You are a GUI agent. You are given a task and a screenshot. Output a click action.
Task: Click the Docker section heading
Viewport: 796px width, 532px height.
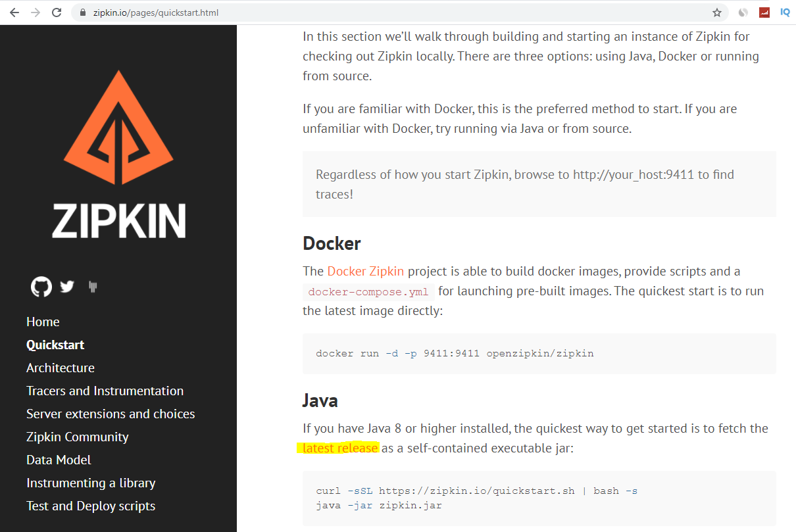(x=332, y=243)
